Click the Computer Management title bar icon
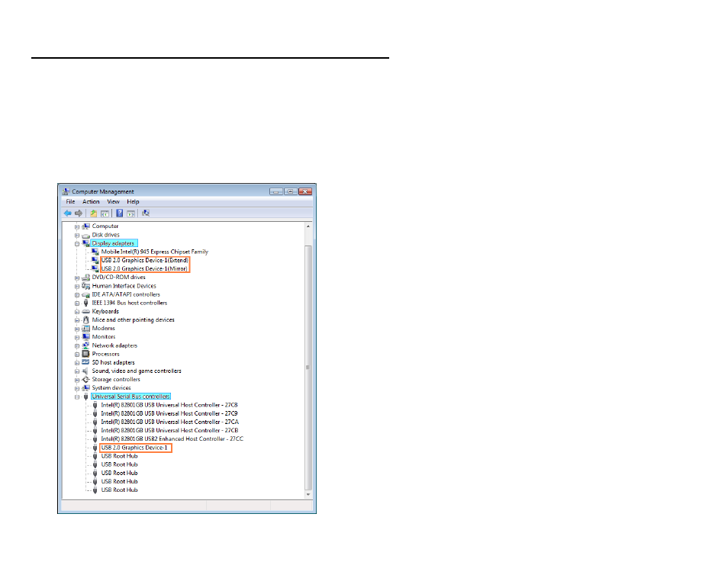The width and height of the screenshot is (728, 562). [x=66, y=191]
